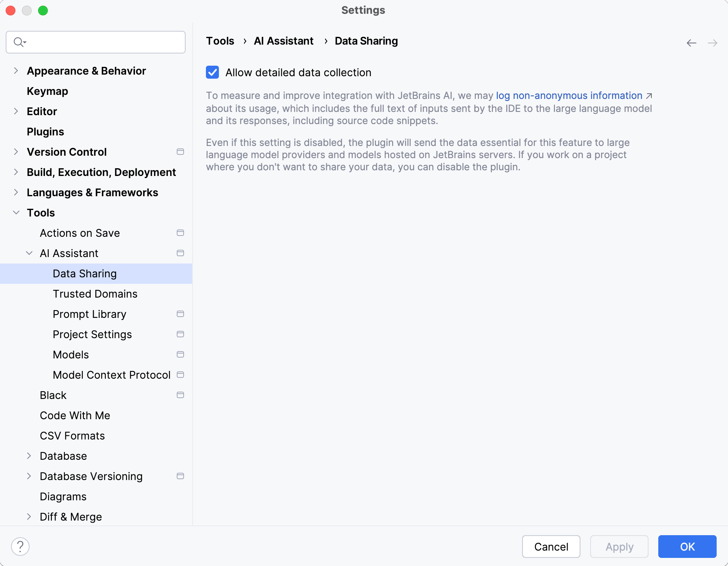
Task: Click the settings indicator icon next to Prompt Library
Action: pos(180,314)
